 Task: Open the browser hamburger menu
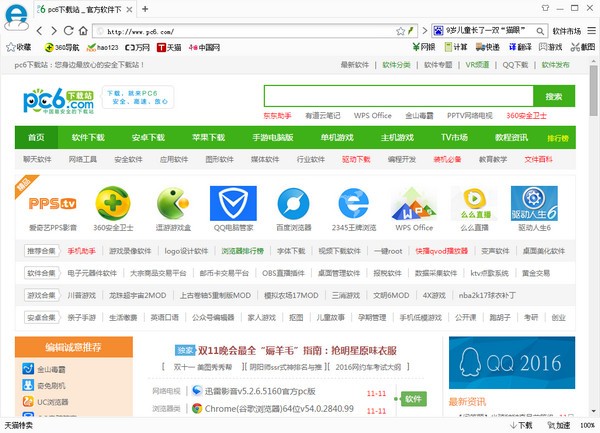592,31
